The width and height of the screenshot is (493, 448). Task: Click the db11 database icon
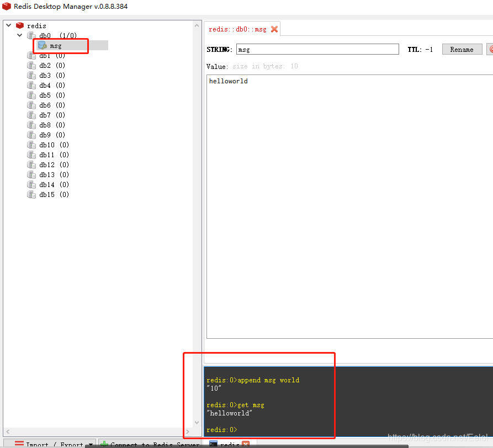pos(31,155)
